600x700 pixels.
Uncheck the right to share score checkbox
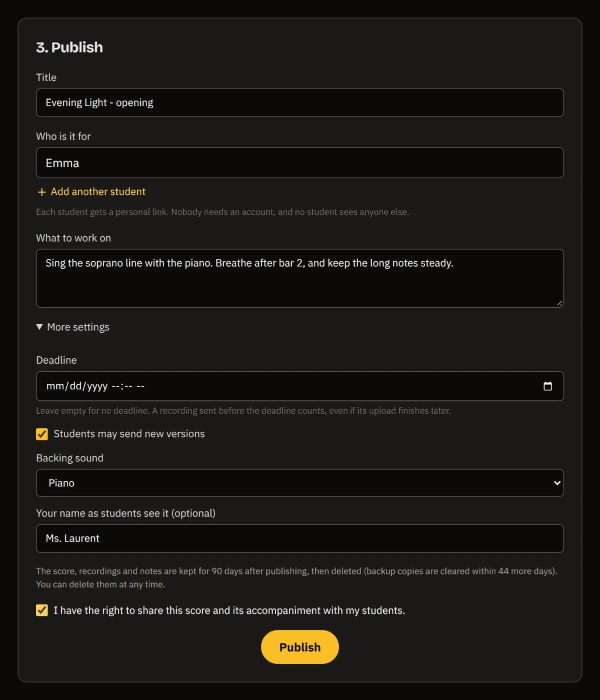click(42, 610)
